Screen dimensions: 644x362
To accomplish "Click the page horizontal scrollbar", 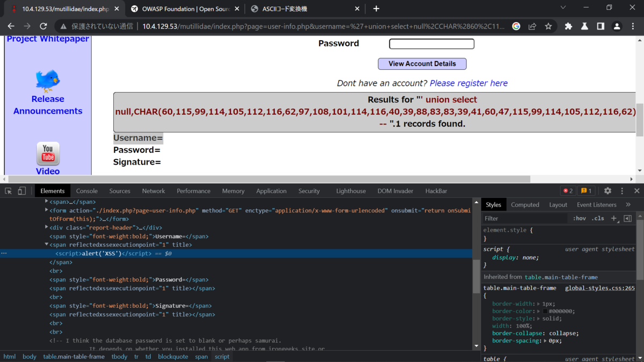I will coord(269,179).
